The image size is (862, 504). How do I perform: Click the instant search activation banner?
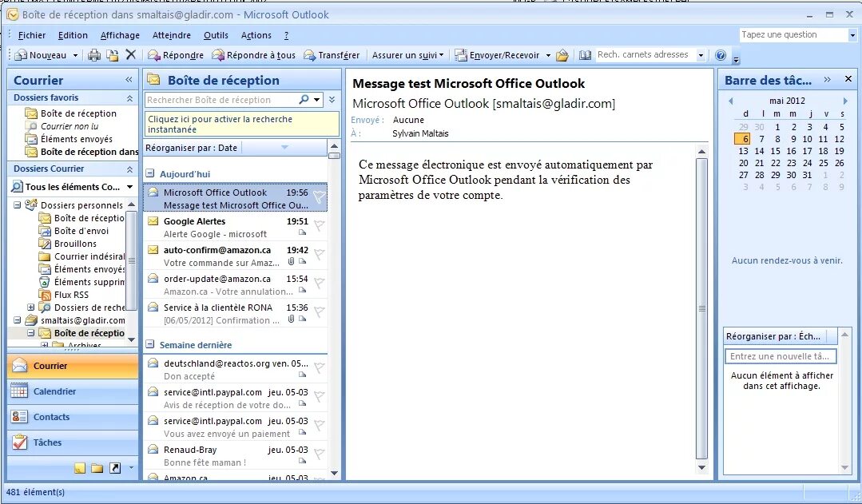[242, 125]
